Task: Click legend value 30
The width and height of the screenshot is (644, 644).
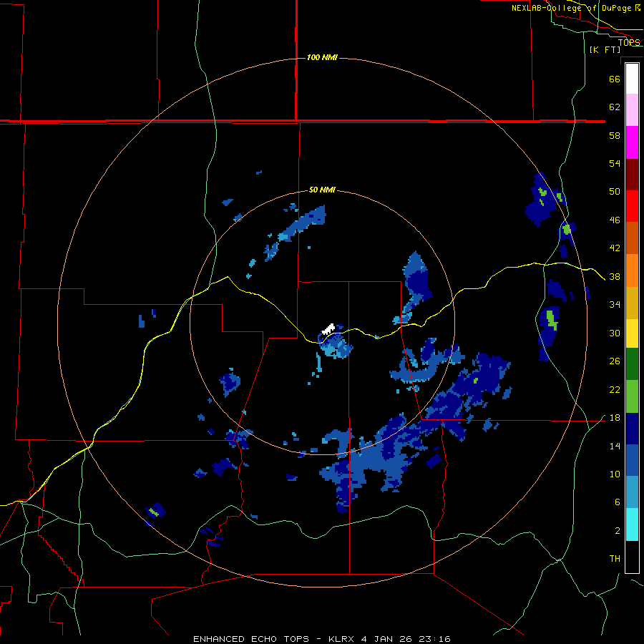Action: point(615,333)
